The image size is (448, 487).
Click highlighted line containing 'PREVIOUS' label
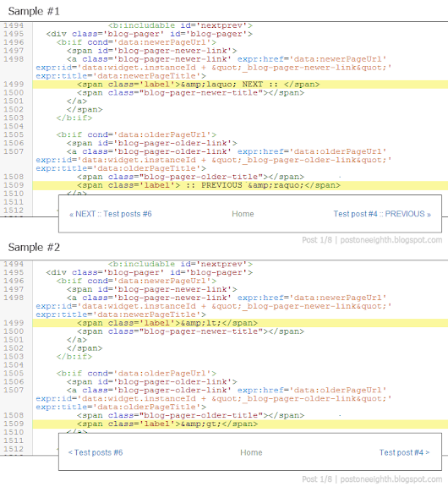[240, 185]
